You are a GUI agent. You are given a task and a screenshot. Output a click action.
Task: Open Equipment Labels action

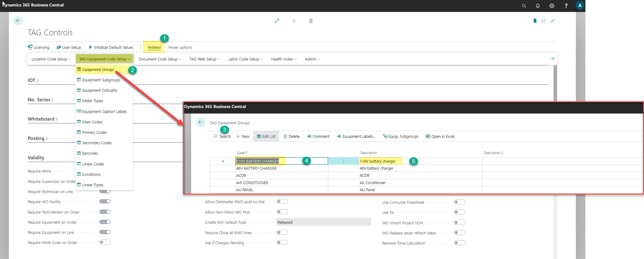point(356,136)
